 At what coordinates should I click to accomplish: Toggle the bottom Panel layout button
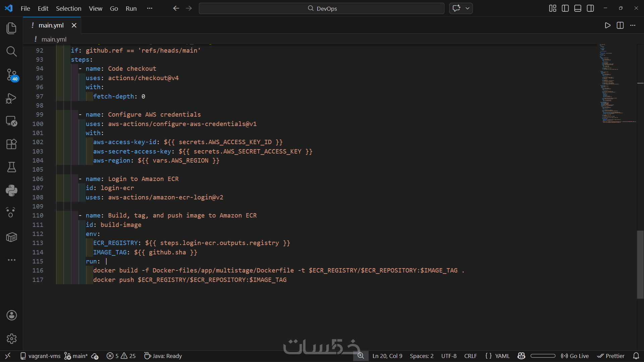click(578, 8)
